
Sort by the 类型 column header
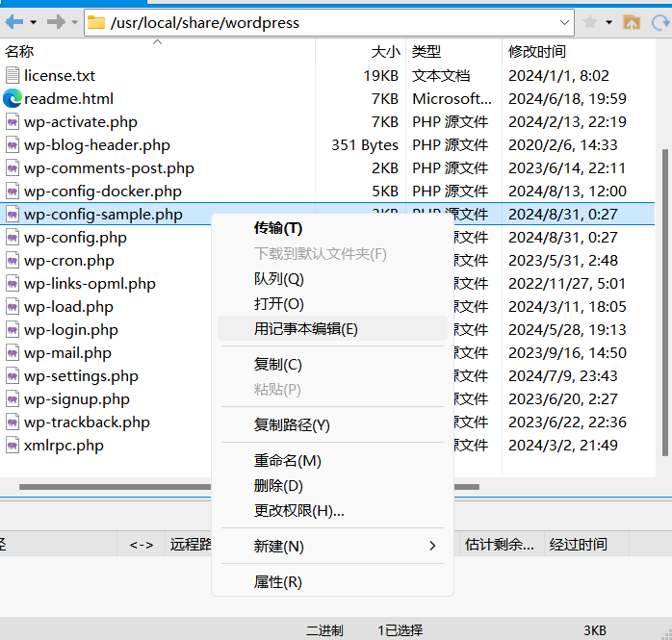click(x=453, y=51)
